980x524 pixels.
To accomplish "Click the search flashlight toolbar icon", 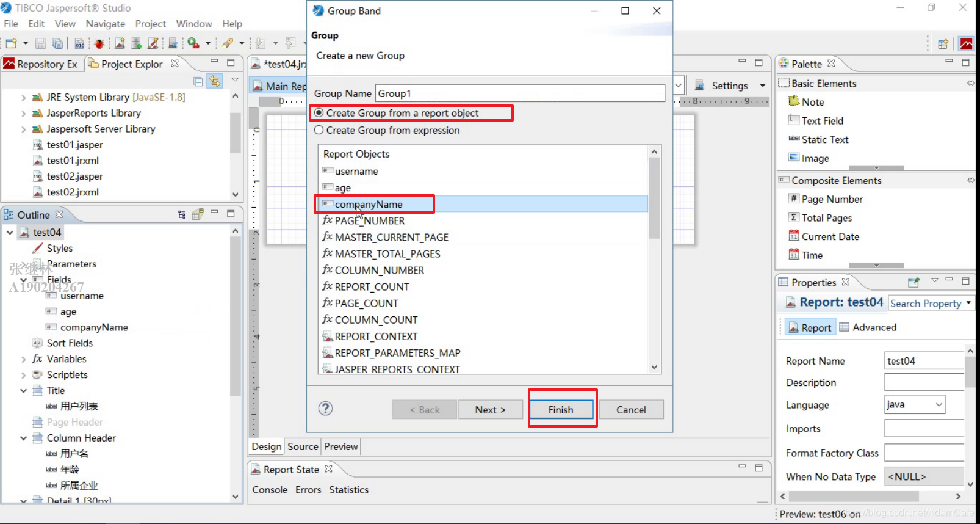I will pos(228,43).
